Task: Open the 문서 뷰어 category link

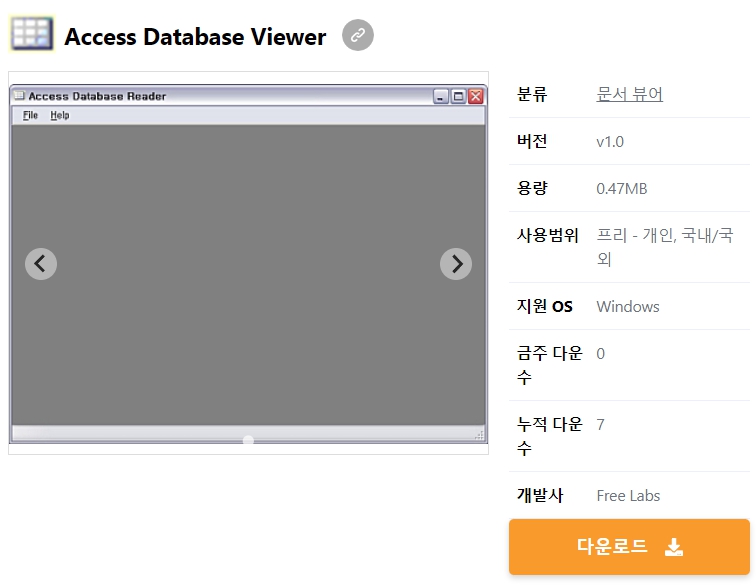Action: [629, 94]
